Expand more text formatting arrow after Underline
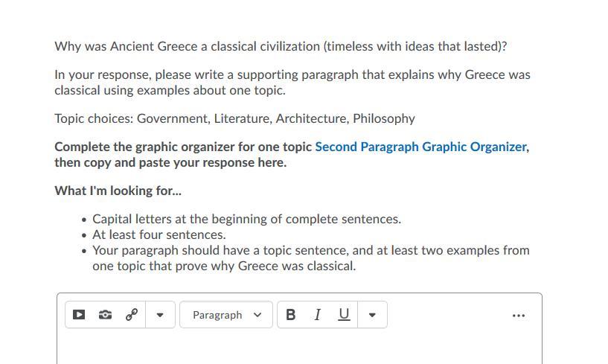The height and width of the screenshot is (364, 608). click(372, 315)
